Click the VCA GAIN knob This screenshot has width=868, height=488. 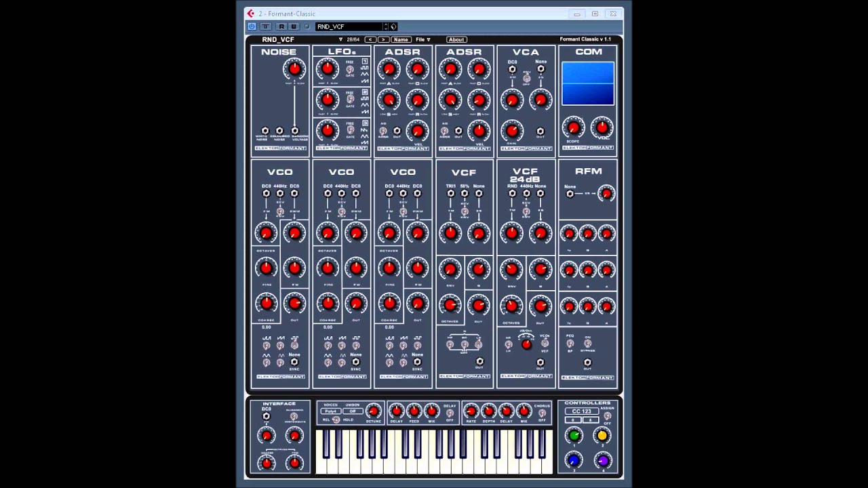tap(512, 131)
